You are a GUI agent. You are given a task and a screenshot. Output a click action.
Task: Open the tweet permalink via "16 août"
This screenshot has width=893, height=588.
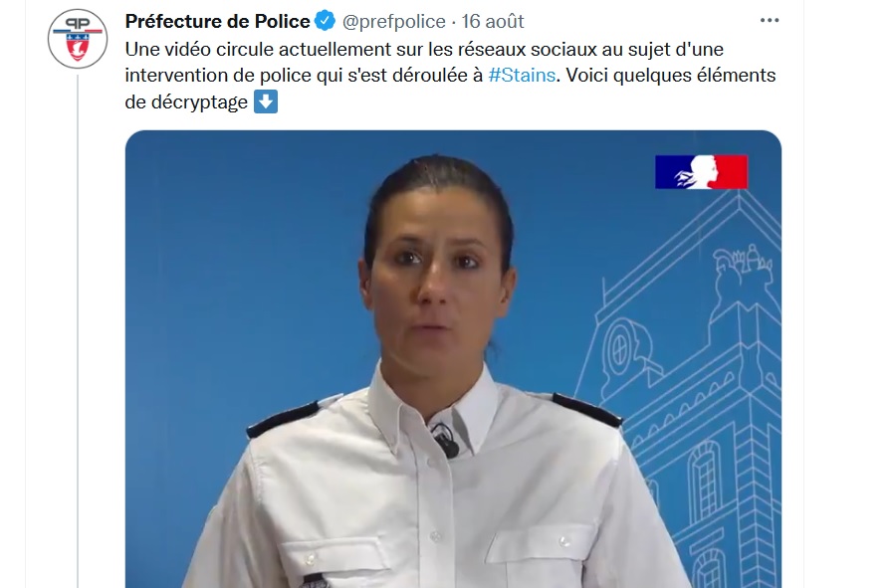pyautogui.click(x=493, y=21)
